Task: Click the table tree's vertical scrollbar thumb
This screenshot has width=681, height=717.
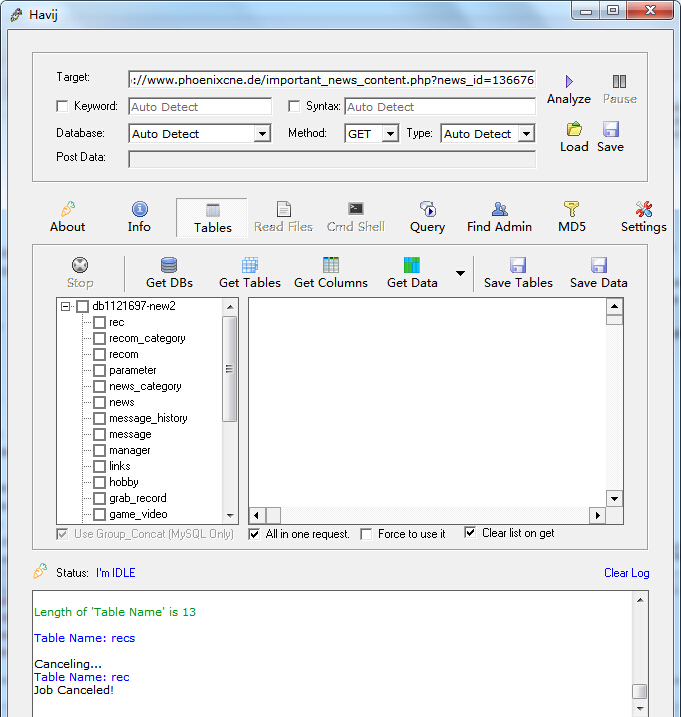Action: (x=230, y=369)
